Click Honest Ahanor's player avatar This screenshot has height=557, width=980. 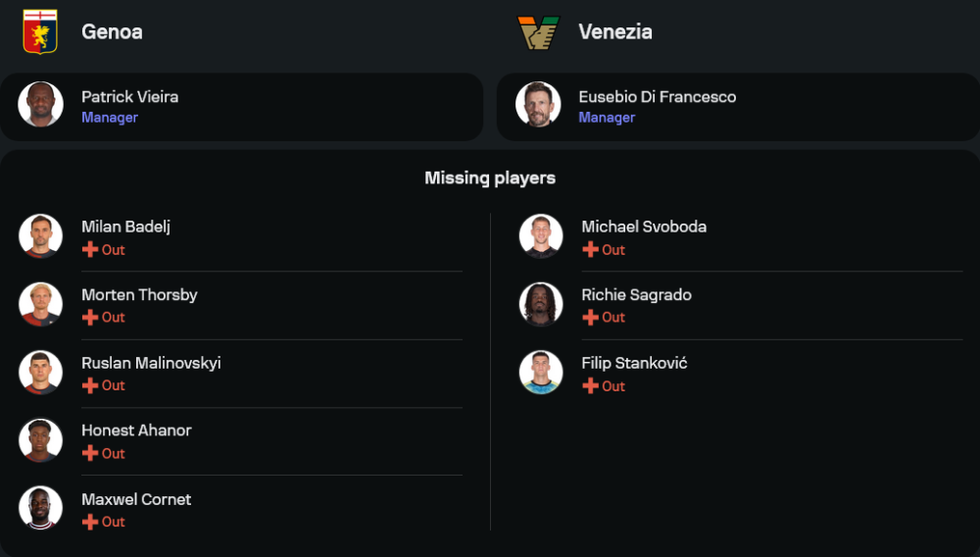click(x=41, y=440)
